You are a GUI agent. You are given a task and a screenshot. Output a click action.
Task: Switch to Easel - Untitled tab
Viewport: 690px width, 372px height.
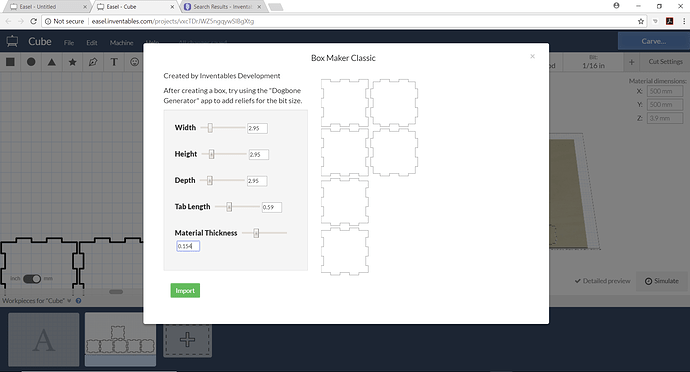[x=46, y=7]
